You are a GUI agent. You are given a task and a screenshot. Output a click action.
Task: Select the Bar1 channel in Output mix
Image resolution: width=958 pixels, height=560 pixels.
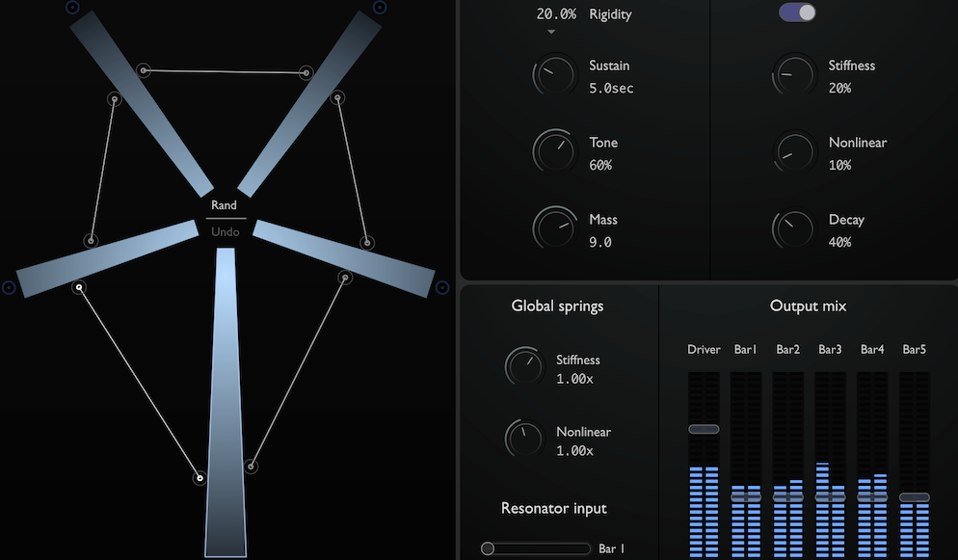click(x=745, y=349)
